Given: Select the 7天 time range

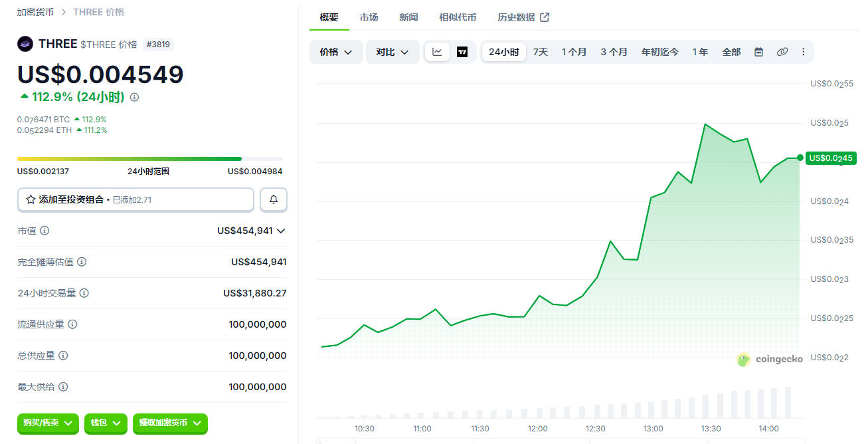Looking at the screenshot, I should [x=541, y=52].
